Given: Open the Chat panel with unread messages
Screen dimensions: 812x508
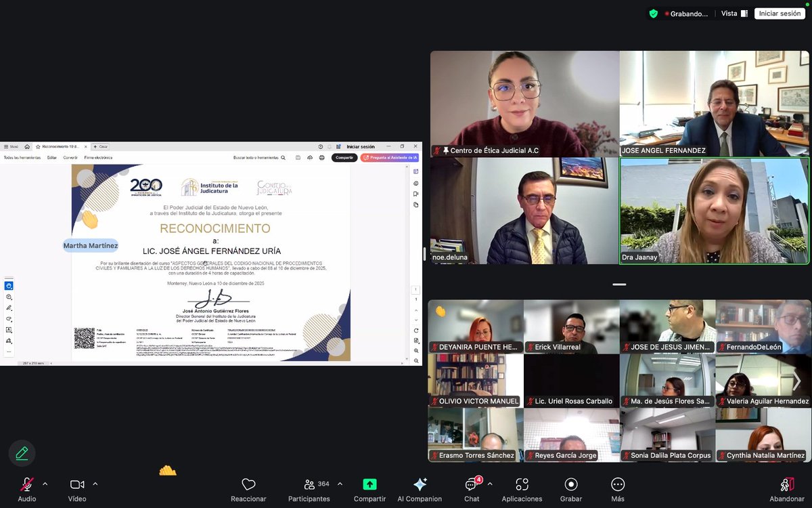Looking at the screenshot, I should coord(472,488).
